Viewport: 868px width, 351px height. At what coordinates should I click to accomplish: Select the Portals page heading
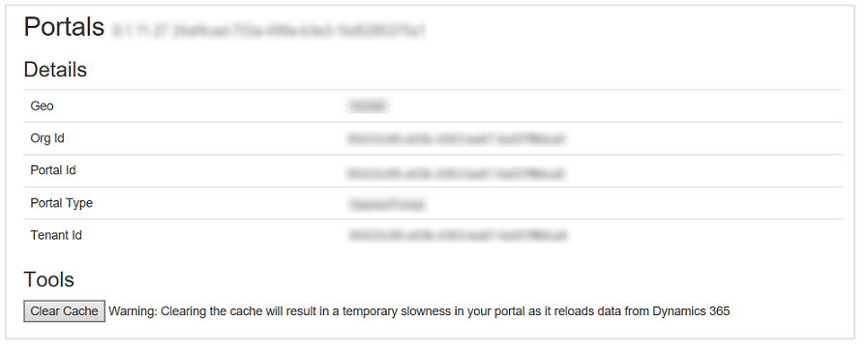[x=64, y=26]
